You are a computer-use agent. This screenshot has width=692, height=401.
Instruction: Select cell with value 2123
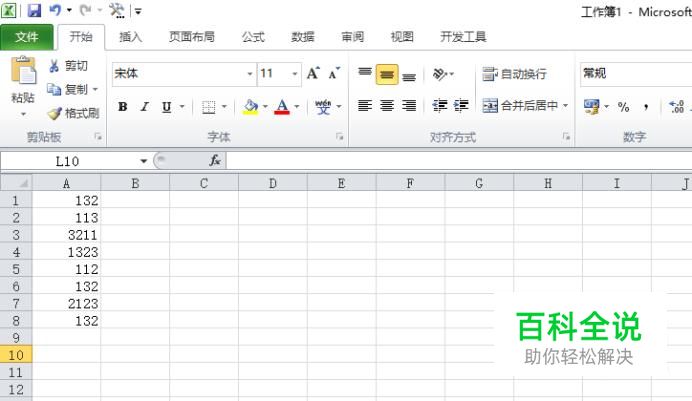[x=66, y=304]
